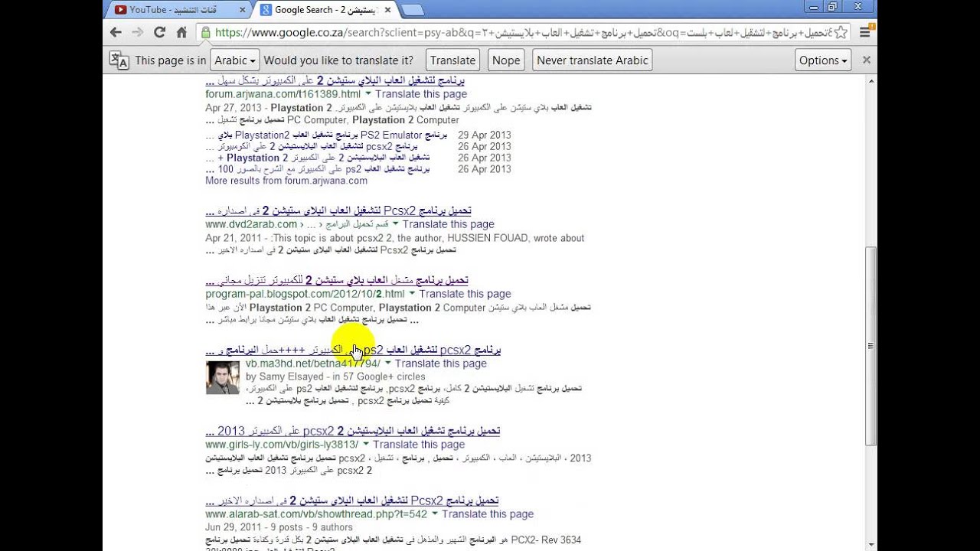980x551 pixels.
Task: Click the vertical page scrollbar thumb
Action: [x=871, y=345]
